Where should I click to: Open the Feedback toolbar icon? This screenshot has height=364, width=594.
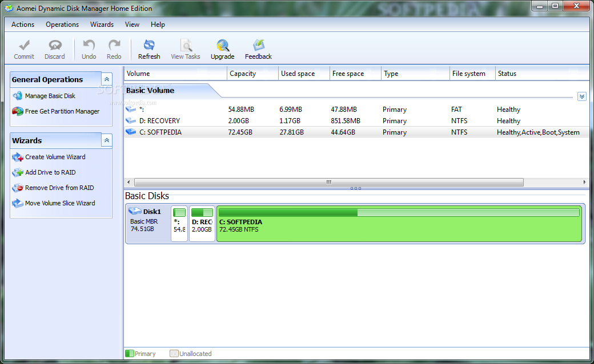point(258,46)
